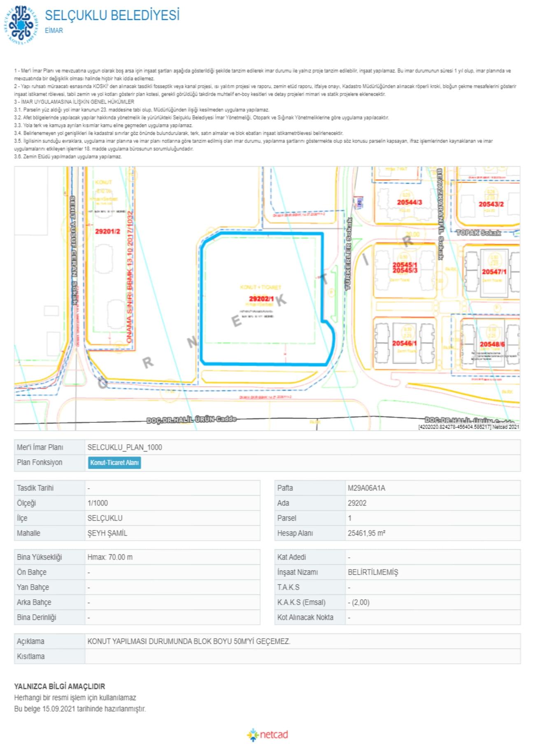Click the small blue marker icon near Türkerler Sokak
The height and width of the screenshot is (756, 535).
(359, 202)
